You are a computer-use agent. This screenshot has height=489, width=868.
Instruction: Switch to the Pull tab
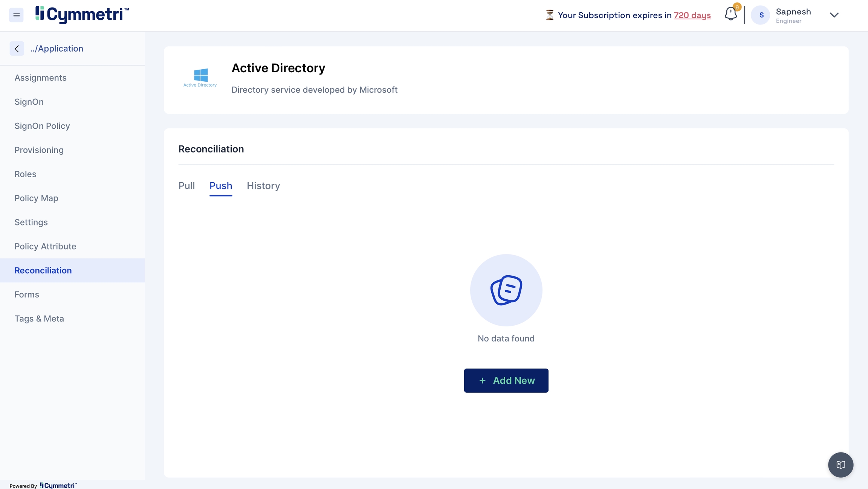(x=186, y=186)
